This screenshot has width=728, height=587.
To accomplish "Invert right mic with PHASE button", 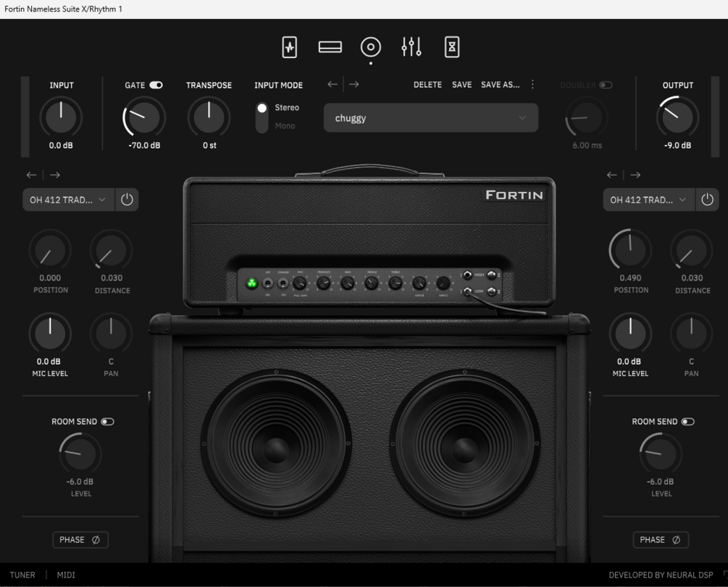I will 661,540.
